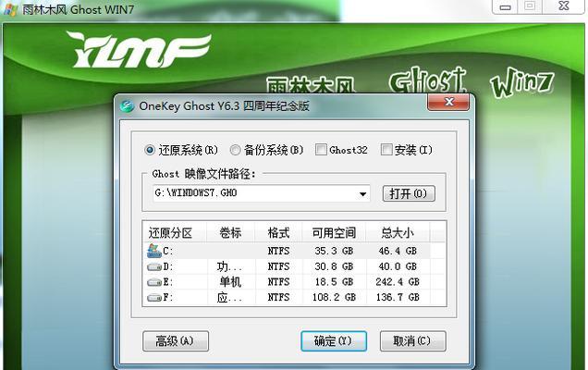Select the 108.2 GB free space cell
The width and height of the screenshot is (588, 370).
(x=334, y=297)
